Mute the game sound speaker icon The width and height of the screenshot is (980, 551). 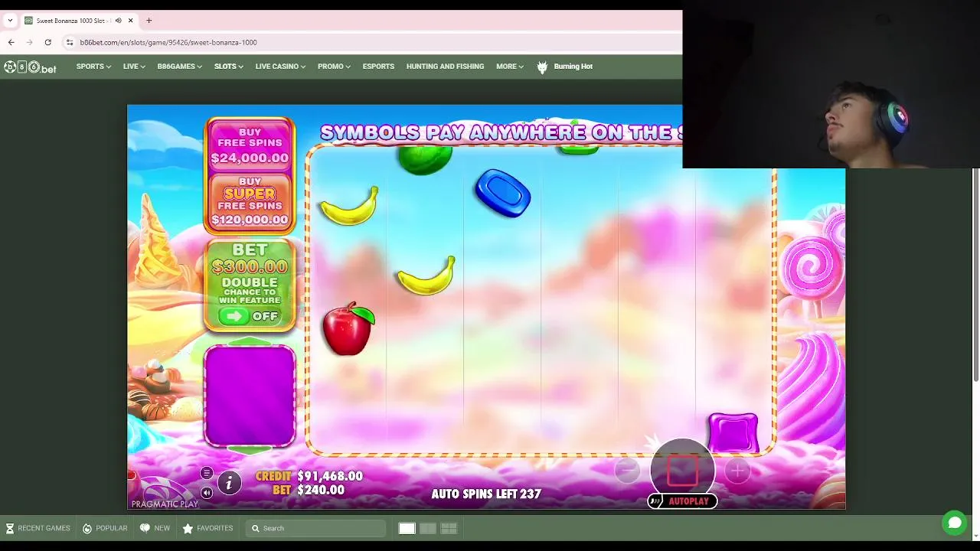click(x=207, y=492)
